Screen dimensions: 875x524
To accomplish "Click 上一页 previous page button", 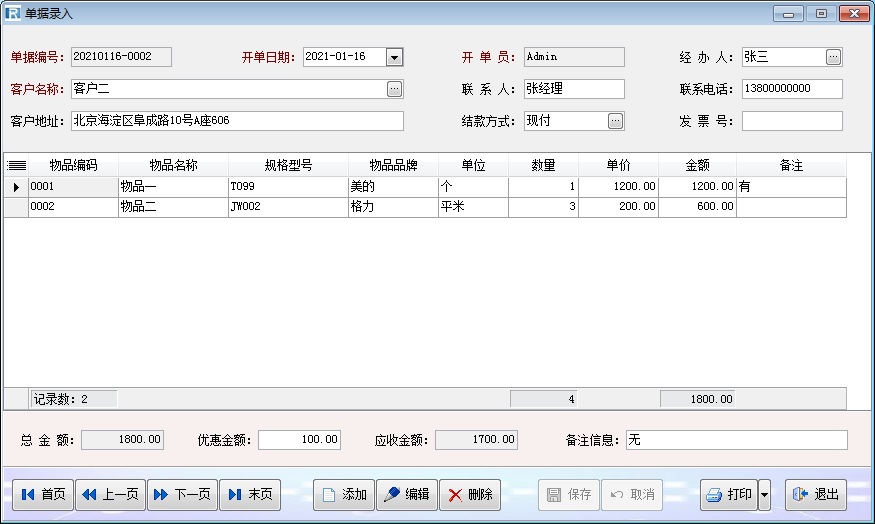I will tap(110, 495).
